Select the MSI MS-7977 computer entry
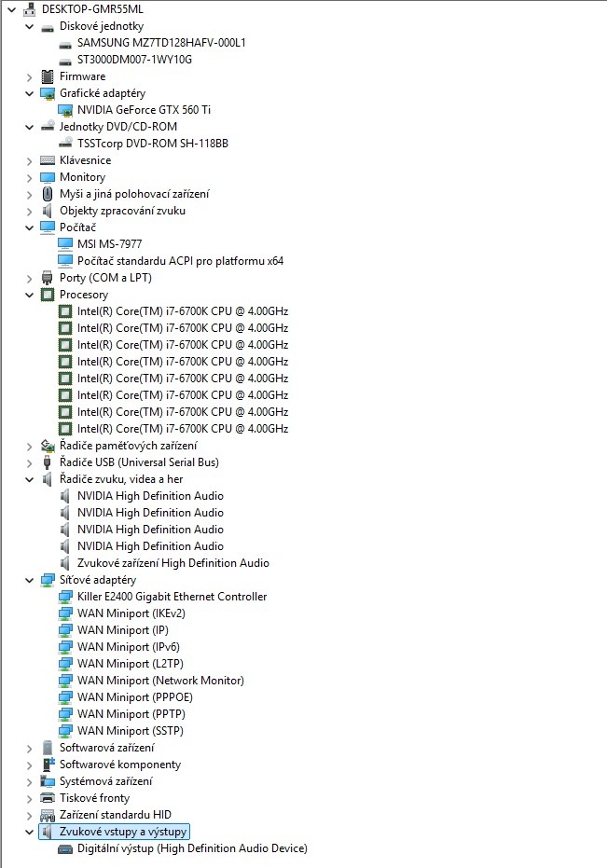 pos(110,244)
